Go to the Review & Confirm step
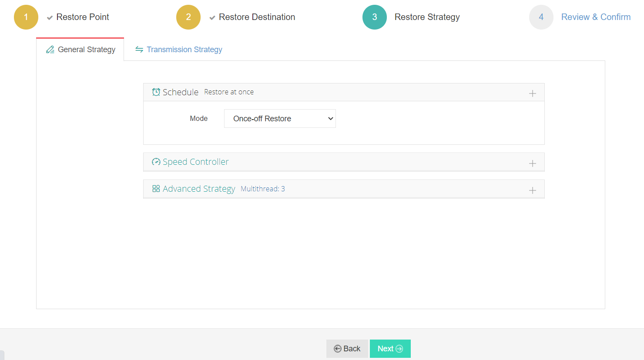Screen dimensions: 644x360 click(x=596, y=17)
